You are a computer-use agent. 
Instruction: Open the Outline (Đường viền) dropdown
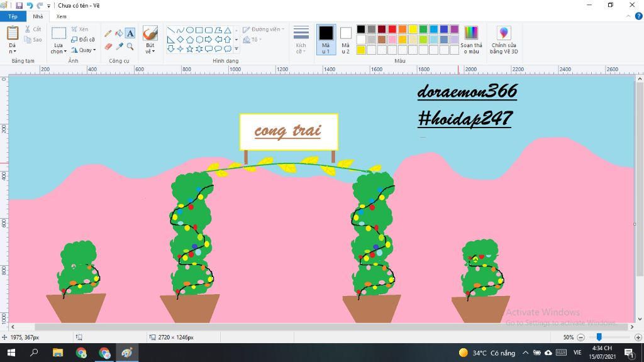[264, 30]
